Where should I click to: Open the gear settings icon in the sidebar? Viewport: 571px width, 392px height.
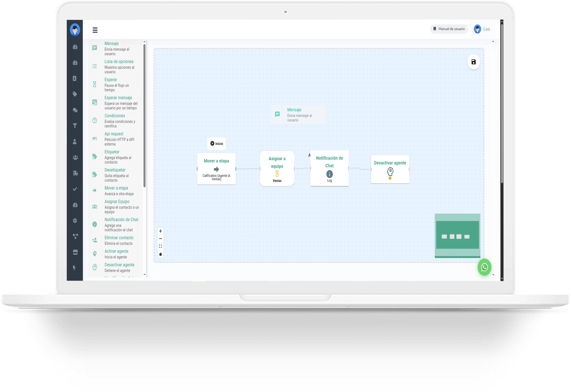pos(75,221)
